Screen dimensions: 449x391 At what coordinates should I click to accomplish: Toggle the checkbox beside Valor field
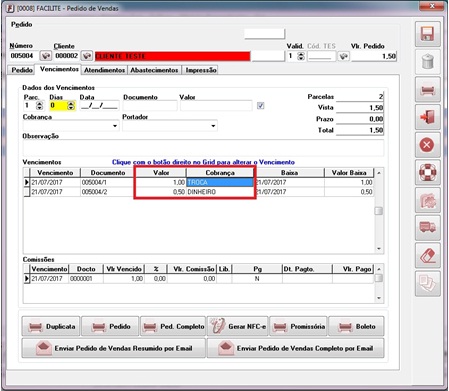point(261,106)
